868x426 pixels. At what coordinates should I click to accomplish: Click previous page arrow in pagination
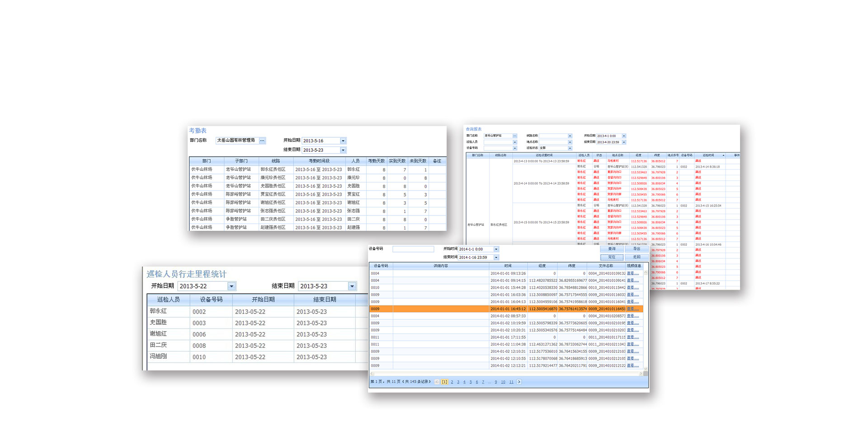coord(437,382)
